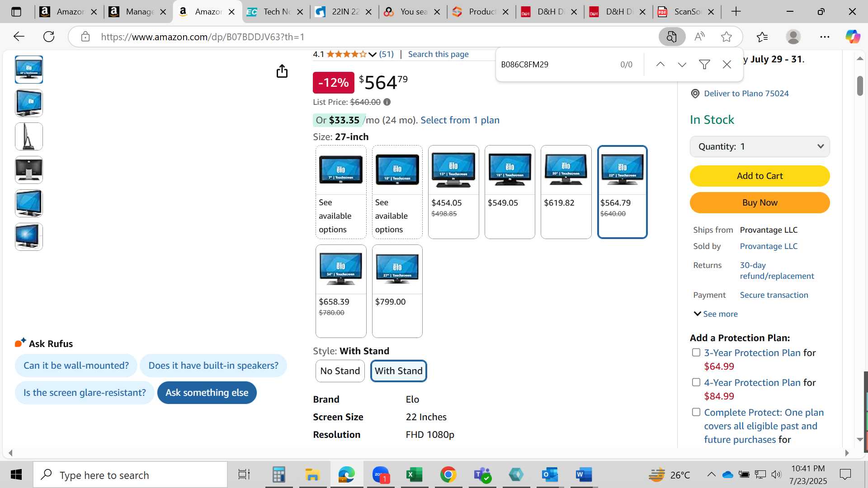Click the Windows taskbar search box
868x488 pixels.
point(130,475)
